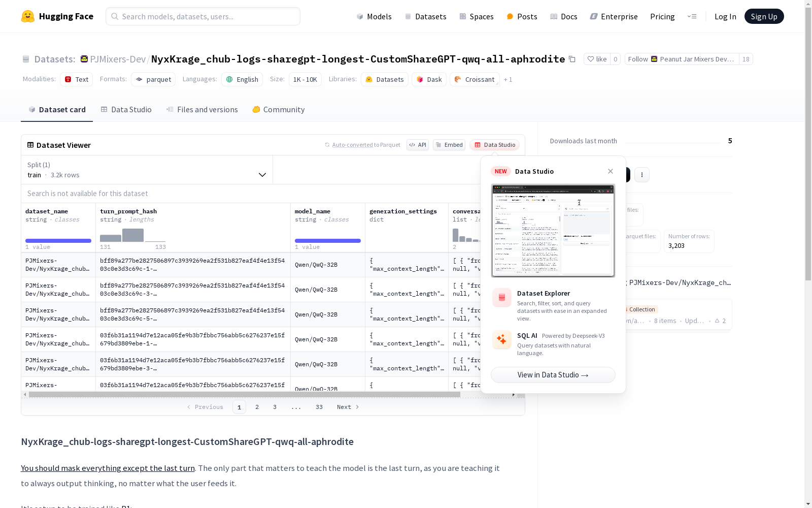
Task: Close the Data Studio popup
Action: (x=611, y=171)
